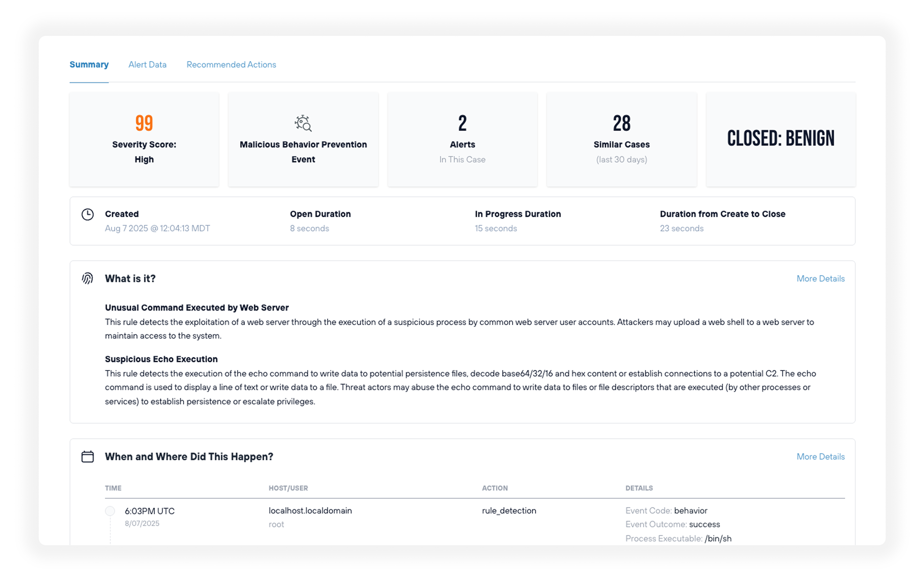This screenshot has height=581, width=924.
Task: Click the Suspicious Echo Execution heading
Action: (161, 359)
